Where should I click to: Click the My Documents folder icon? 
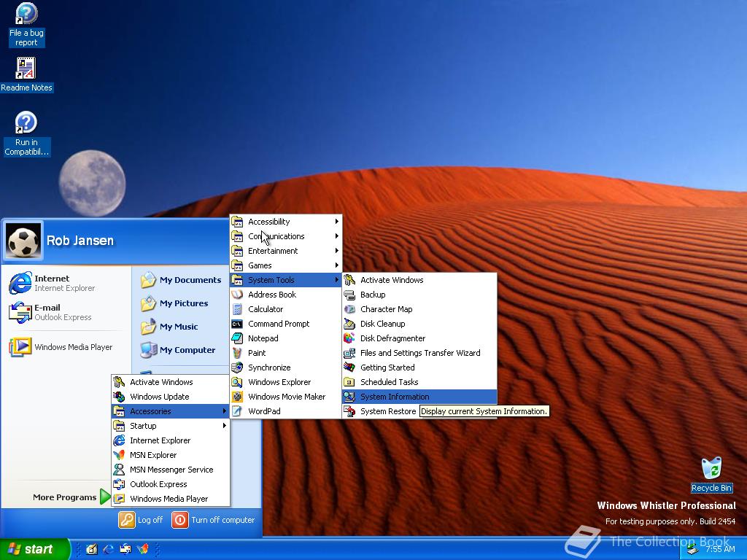(x=148, y=280)
